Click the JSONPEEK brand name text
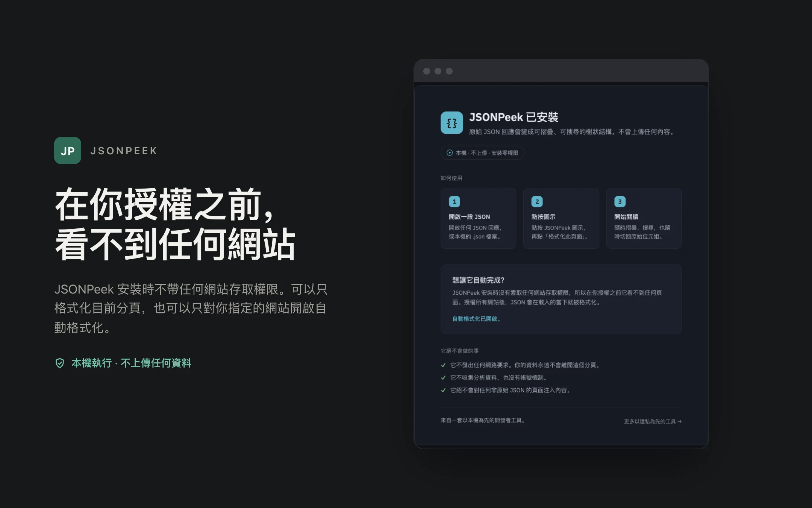The image size is (812, 508). tap(124, 151)
